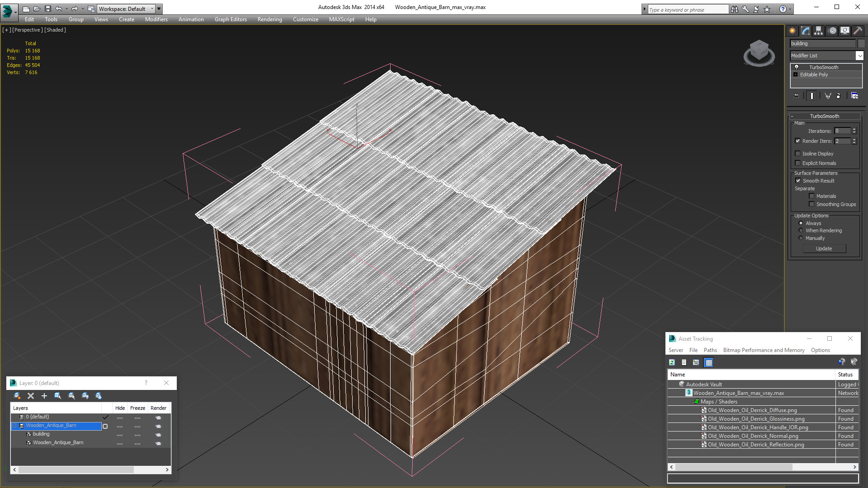Open the MAXScript menu
This screenshot has height=488, width=868.
(x=341, y=19)
